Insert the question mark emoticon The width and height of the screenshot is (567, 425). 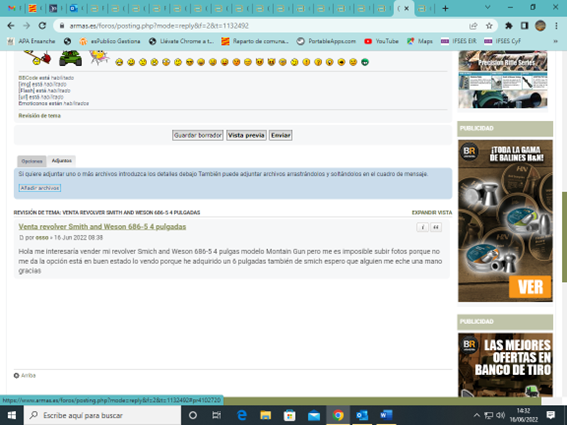coord(318,62)
